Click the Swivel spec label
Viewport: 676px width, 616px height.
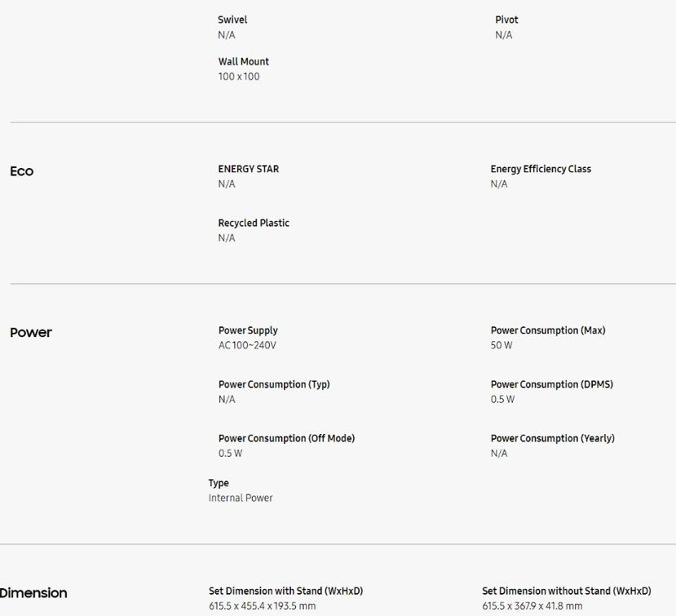point(232,20)
